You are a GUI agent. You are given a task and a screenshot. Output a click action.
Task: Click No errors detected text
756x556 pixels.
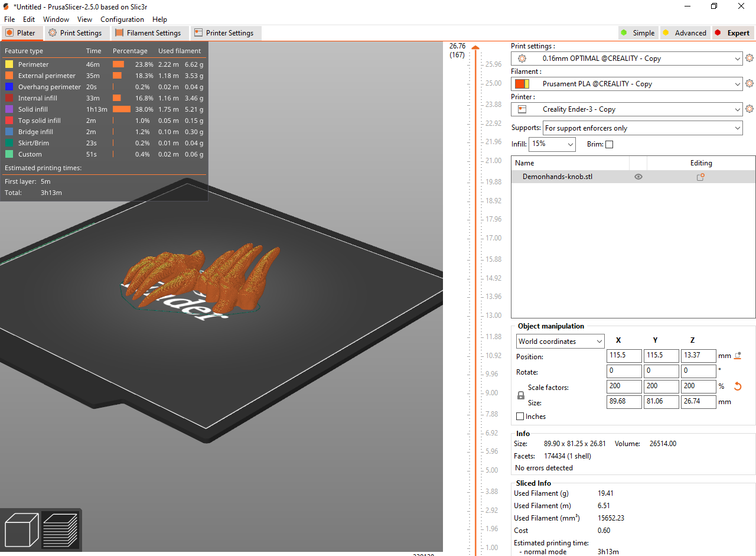click(544, 468)
